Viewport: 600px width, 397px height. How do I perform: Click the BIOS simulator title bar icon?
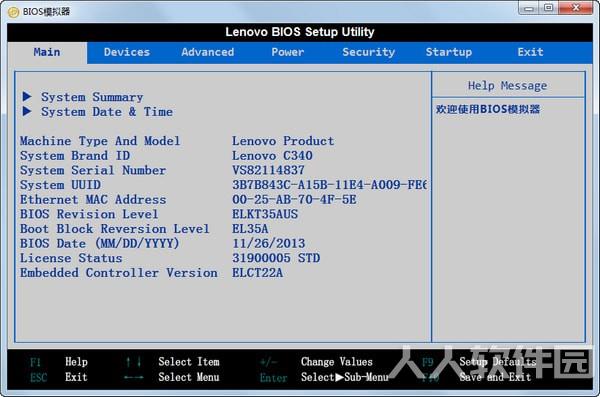pyautogui.click(x=13, y=12)
